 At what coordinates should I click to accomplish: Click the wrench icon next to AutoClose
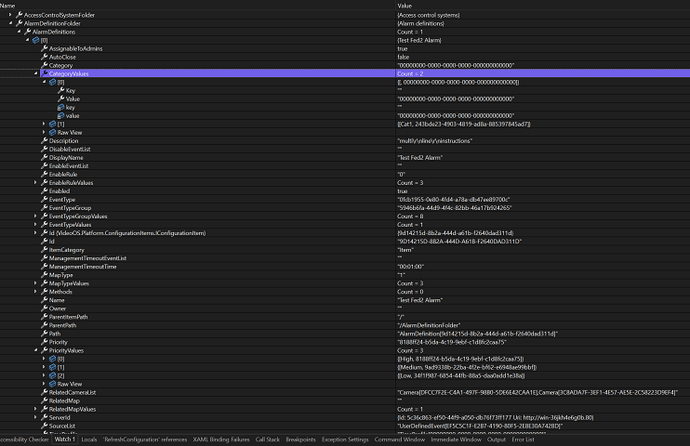pyautogui.click(x=45, y=56)
